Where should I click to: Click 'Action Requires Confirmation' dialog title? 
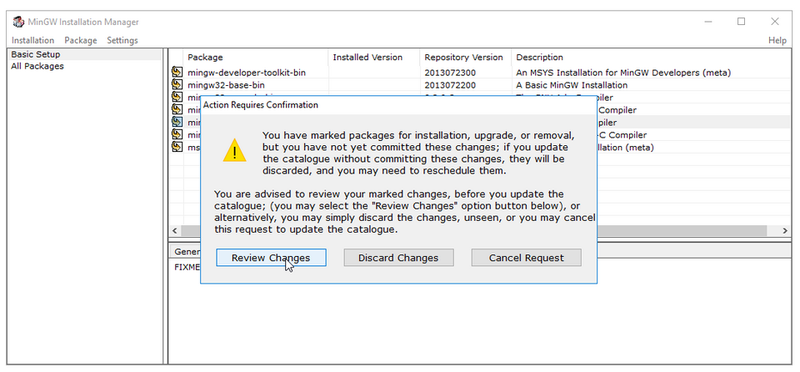(261, 105)
